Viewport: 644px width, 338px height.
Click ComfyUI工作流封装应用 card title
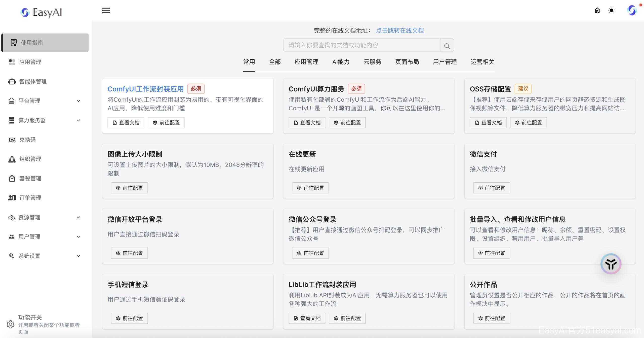145,89
